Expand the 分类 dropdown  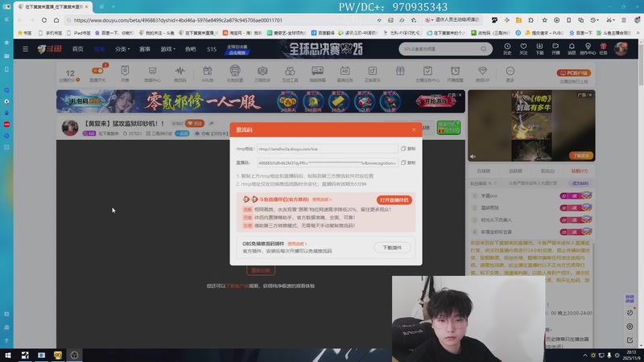click(122, 49)
